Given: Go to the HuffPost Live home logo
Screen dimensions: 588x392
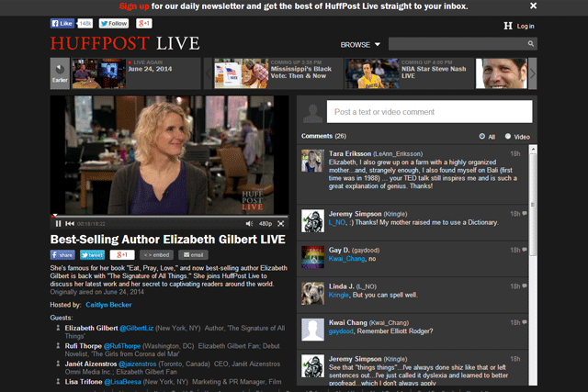Looking at the screenshot, I should click(x=125, y=43).
